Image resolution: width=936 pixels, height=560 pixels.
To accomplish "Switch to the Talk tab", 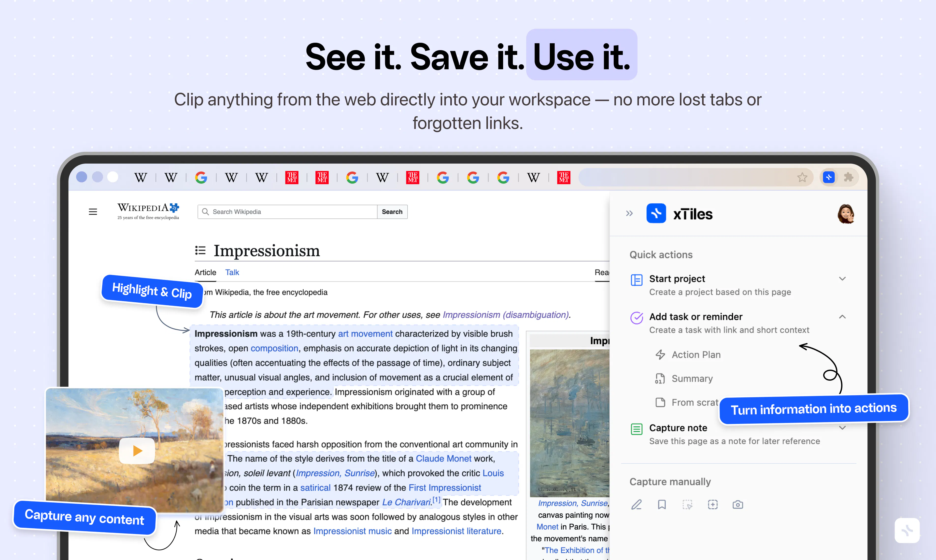I will pyautogui.click(x=232, y=272).
